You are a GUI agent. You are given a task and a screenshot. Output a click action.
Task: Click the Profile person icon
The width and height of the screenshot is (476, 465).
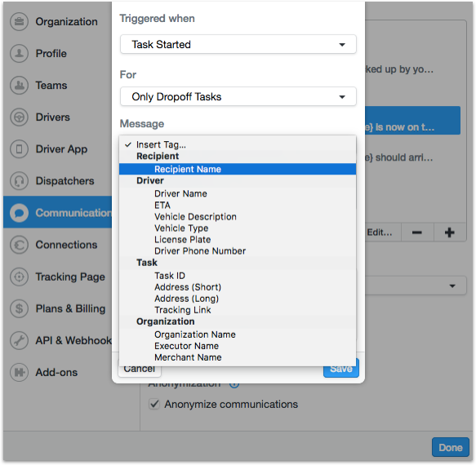pos(19,53)
